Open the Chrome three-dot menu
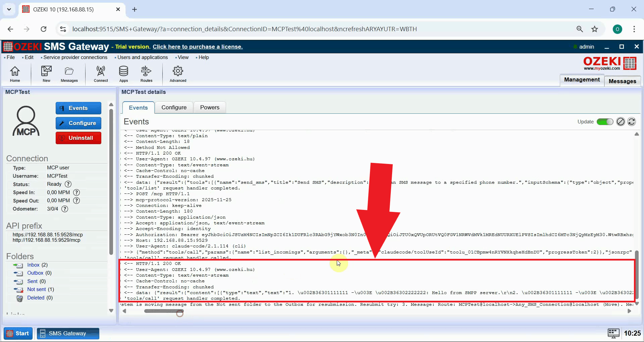Image resolution: width=644 pixels, height=342 pixels. coord(634,29)
